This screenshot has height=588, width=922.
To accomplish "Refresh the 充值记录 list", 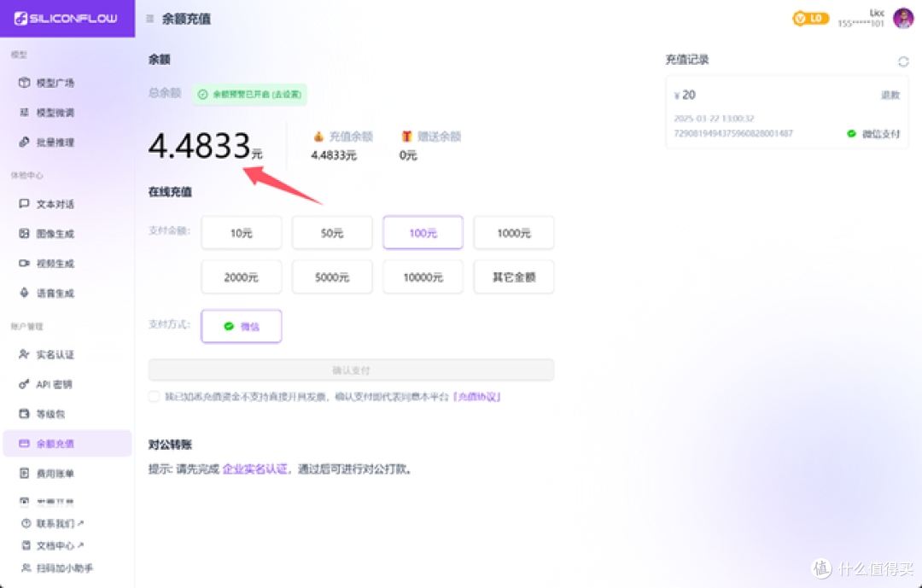I will pos(903,61).
